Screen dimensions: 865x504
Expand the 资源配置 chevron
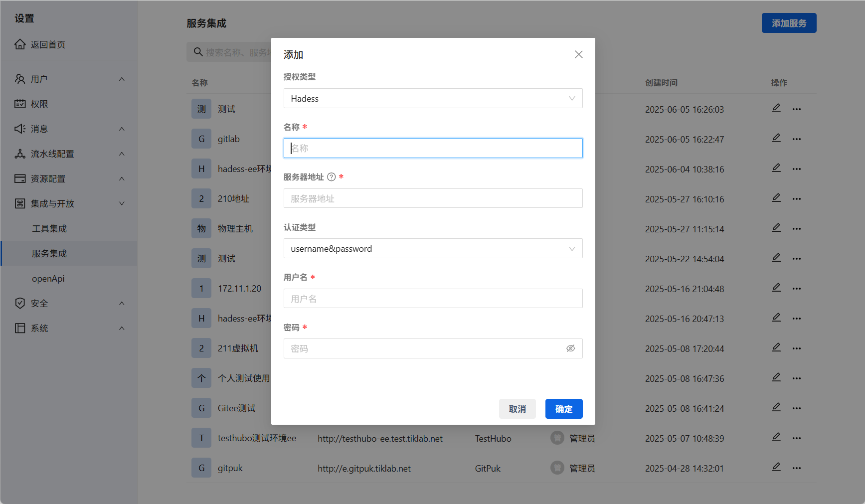[122, 178]
